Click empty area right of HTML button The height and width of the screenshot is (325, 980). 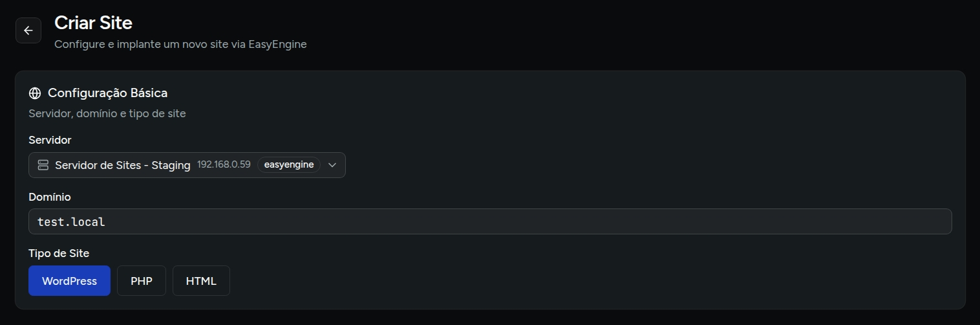tap(517, 281)
